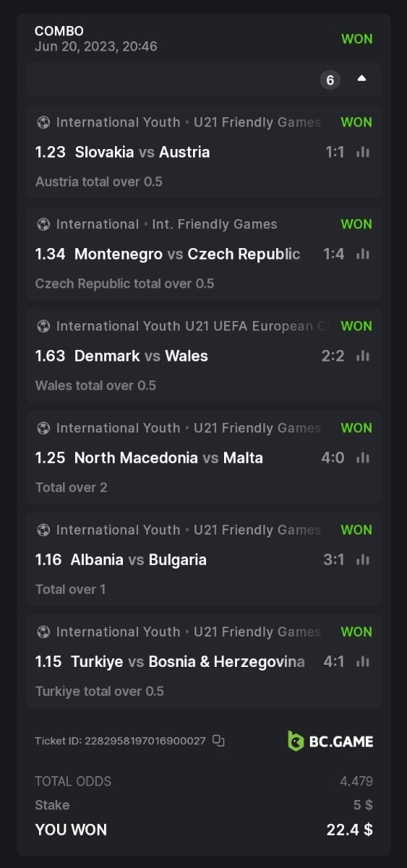Click the Albania vs Bulgaria match title
407x868 pixels.
(139, 560)
